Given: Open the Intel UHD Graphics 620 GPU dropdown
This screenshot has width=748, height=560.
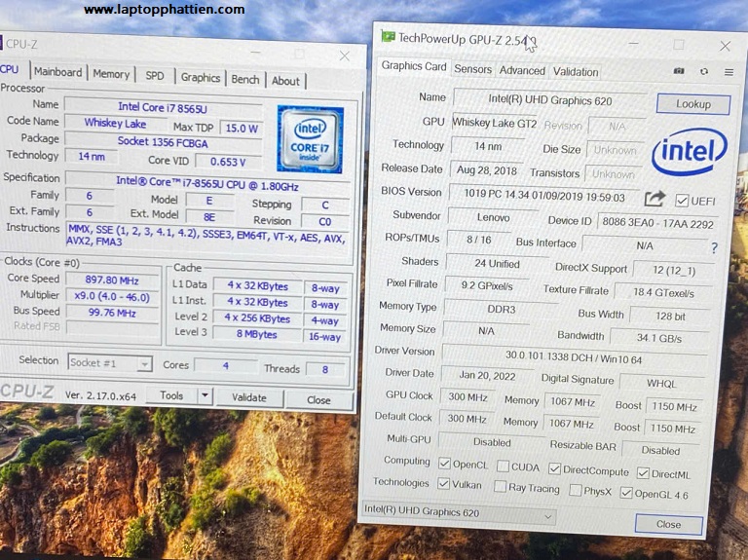Looking at the screenshot, I should 458,514.
